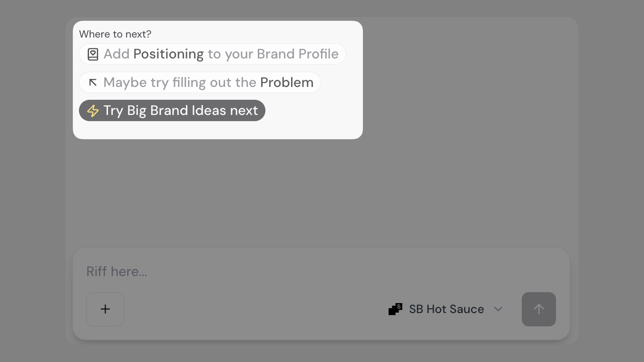The width and height of the screenshot is (644, 362).
Task: Click the Brand Profile heart-book icon
Action: point(93,54)
